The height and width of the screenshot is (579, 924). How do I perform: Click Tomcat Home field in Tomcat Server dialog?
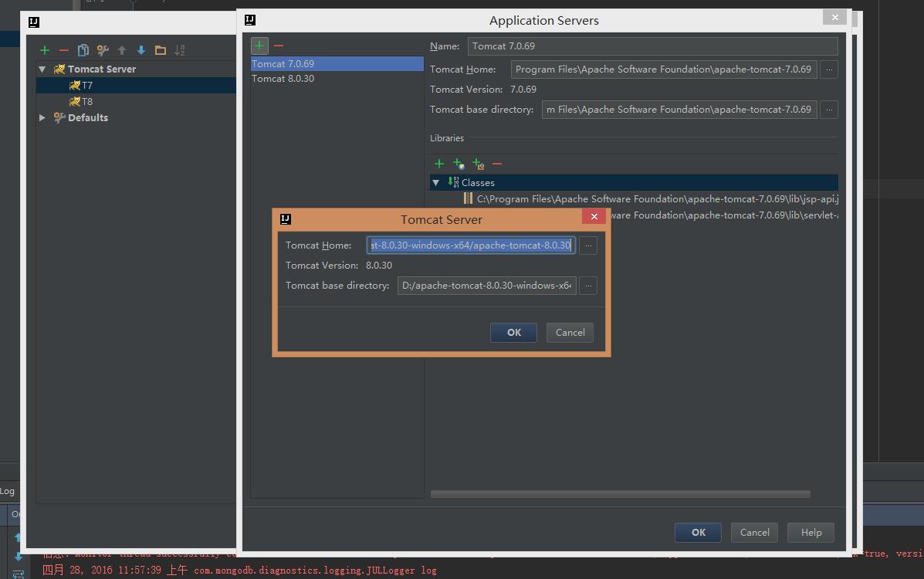(x=471, y=245)
